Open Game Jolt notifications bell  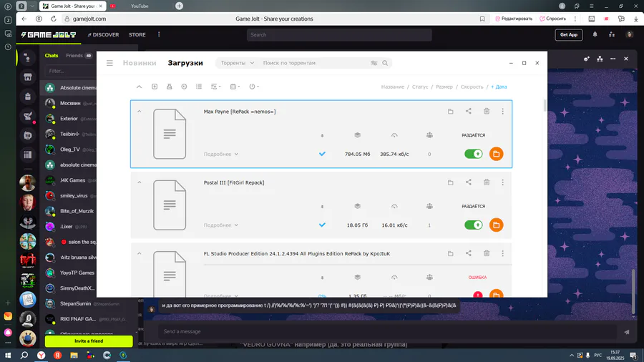tap(595, 34)
